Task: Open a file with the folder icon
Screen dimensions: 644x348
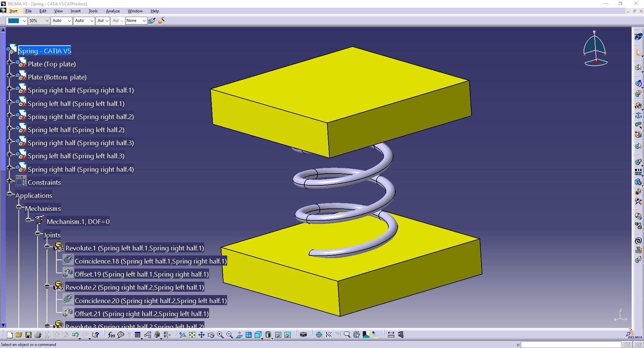Action: [x=19, y=335]
